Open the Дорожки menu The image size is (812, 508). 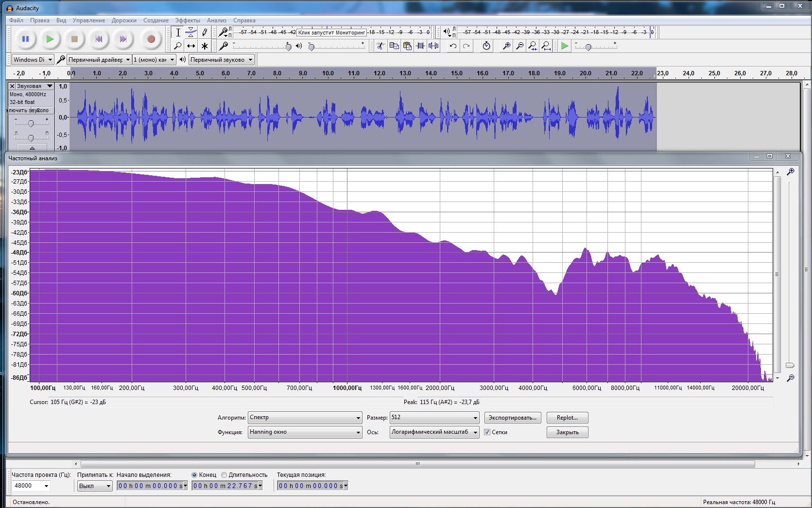click(x=124, y=20)
